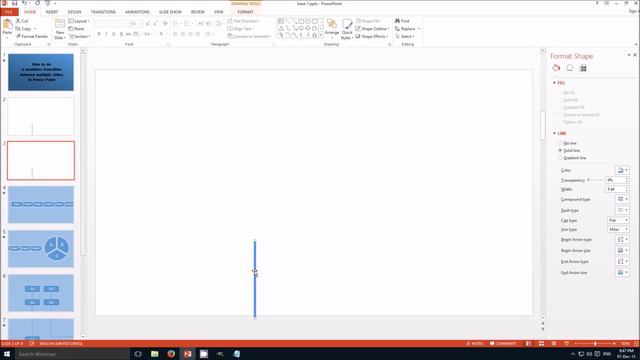
Task: Select the Solid line radio button
Action: coord(560,151)
